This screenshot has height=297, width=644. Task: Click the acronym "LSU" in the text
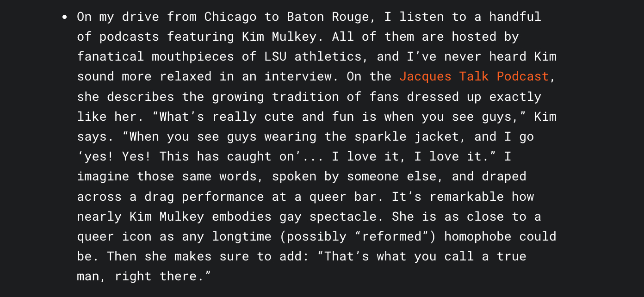click(275, 56)
